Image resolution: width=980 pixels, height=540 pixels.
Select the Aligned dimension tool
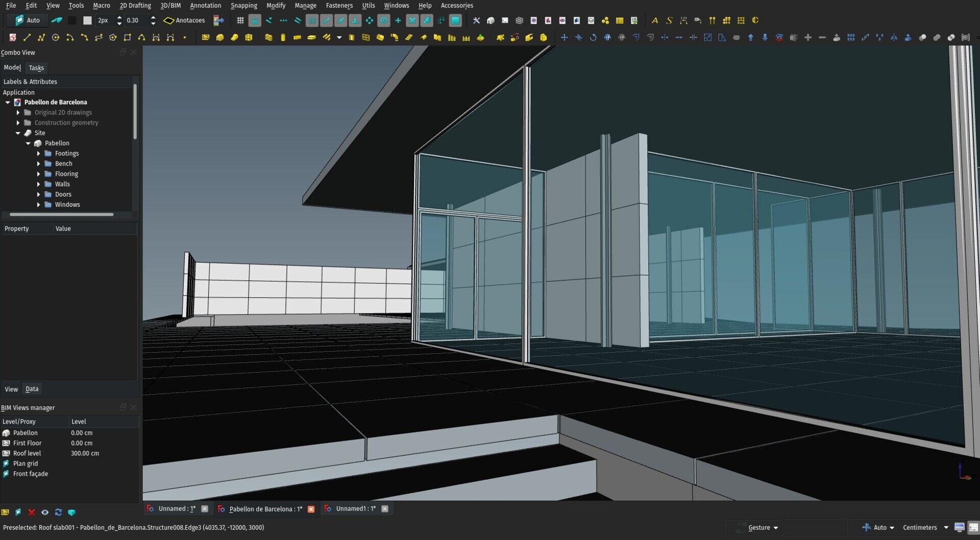tap(683, 20)
